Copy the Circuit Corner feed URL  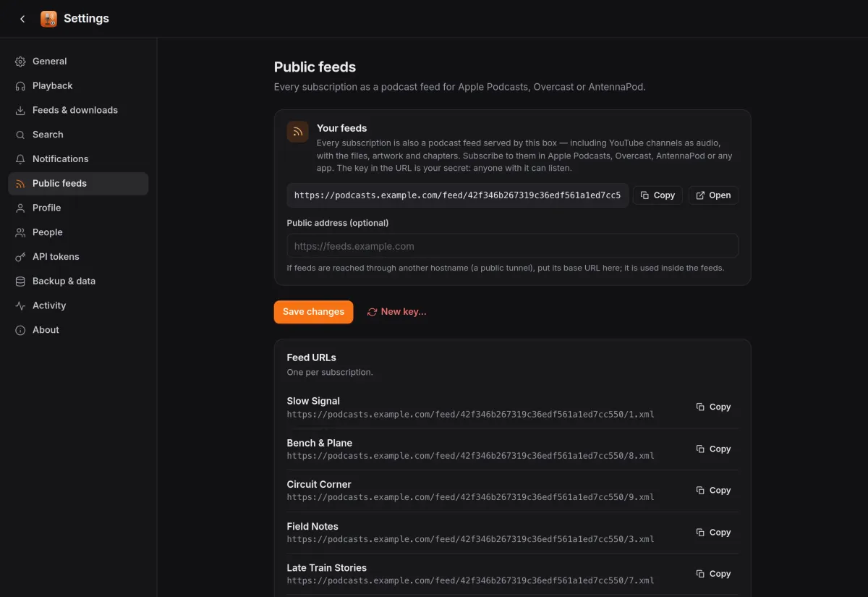point(713,491)
